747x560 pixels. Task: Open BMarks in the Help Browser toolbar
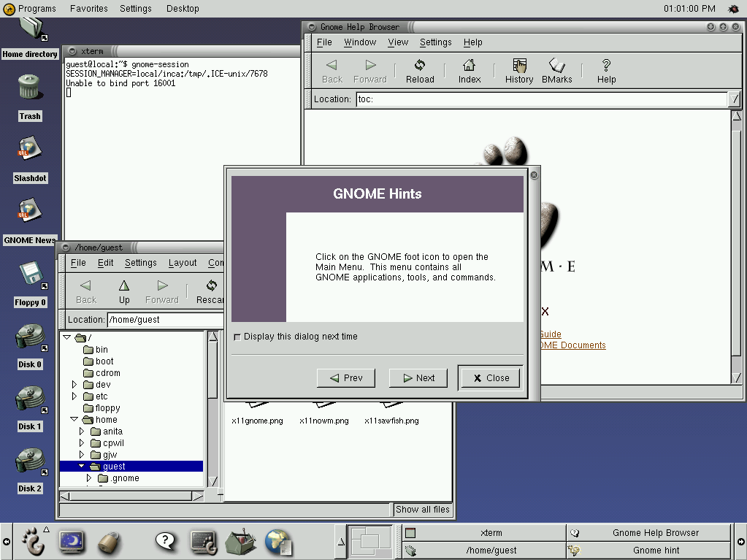click(x=556, y=70)
